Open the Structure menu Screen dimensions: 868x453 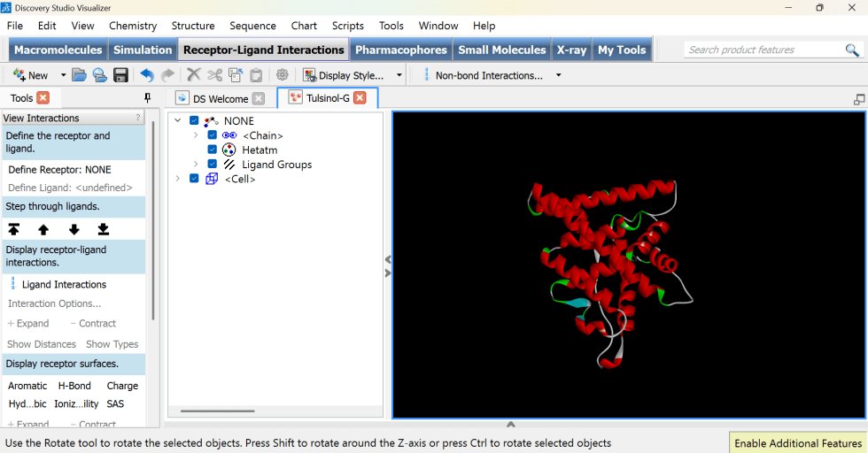(x=193, y=26)
